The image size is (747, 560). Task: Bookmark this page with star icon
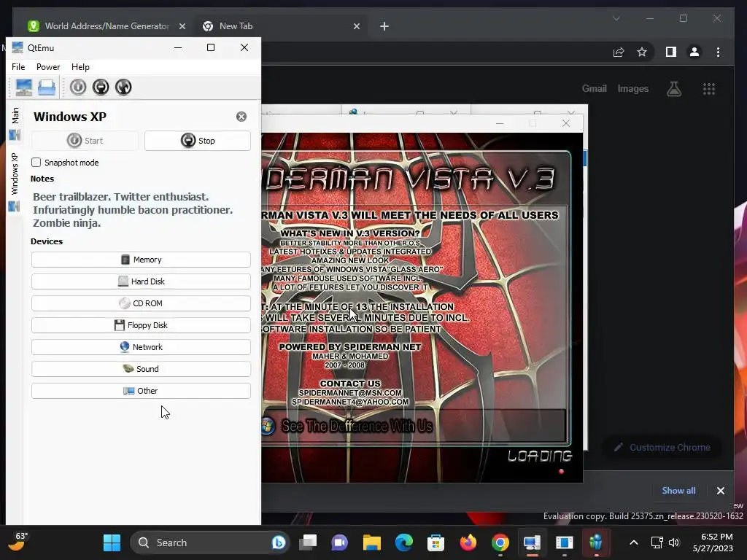point(642,52)
